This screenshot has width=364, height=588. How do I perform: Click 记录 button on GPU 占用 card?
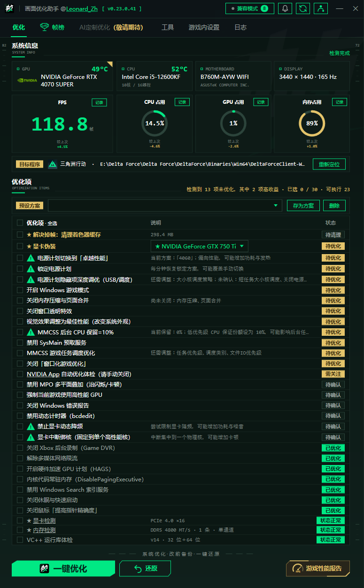pyautogui.click(x=261, y=102)
